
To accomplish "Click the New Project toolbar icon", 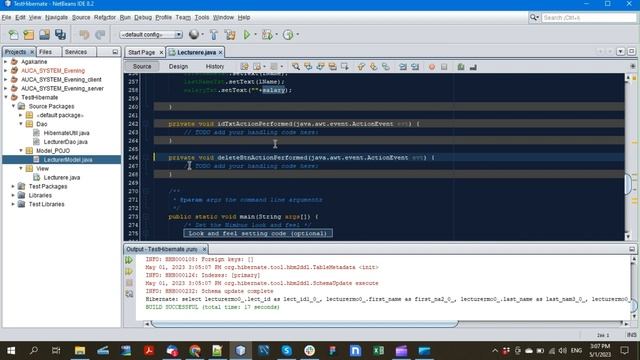I will [29, 35].
